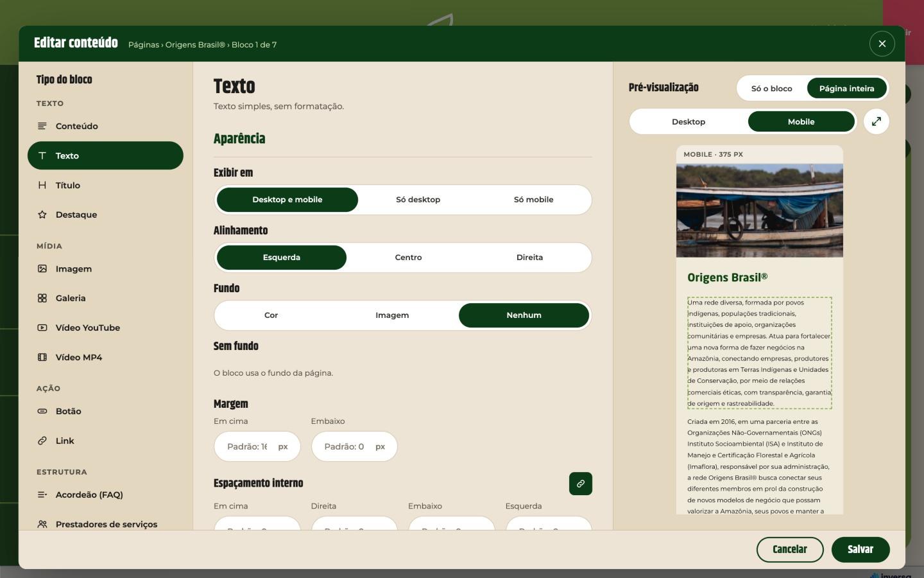
Task: Set alignment to Direita
Action: (529, 258)
